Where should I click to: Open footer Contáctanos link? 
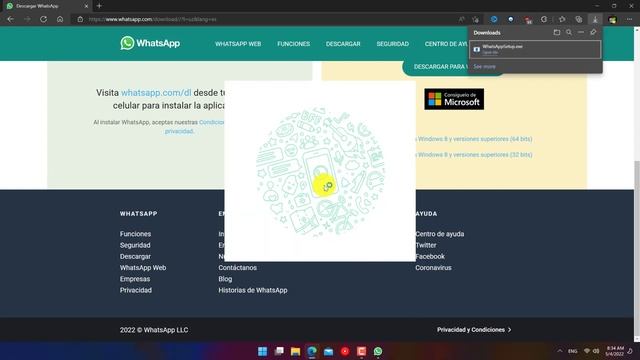coord(238,268)
